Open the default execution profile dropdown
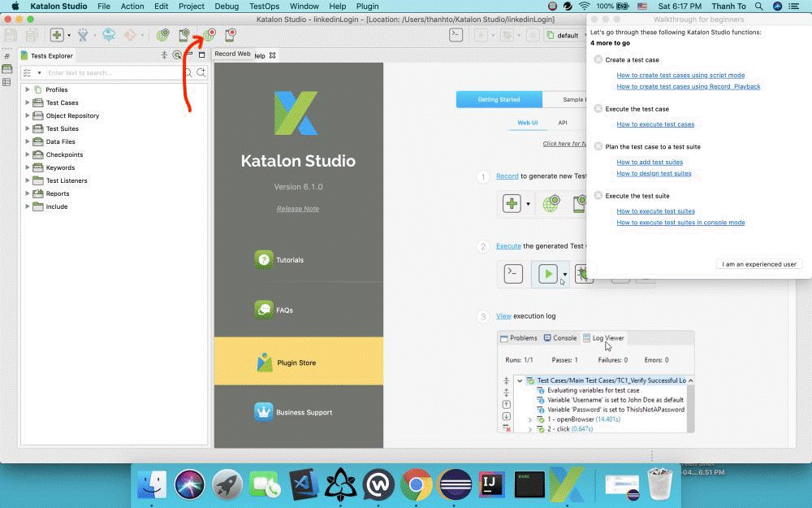This screenshot has height=508, width=812. (567, 35)
